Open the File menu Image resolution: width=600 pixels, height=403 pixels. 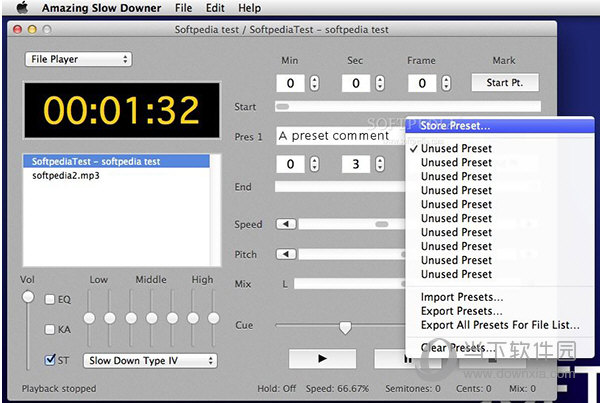[183, 8]
